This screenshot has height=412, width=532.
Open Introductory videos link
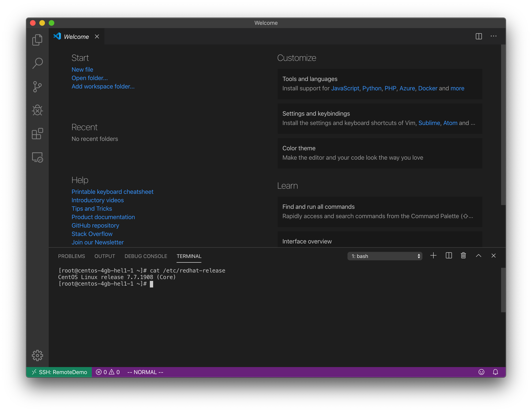tap(98, 200)
